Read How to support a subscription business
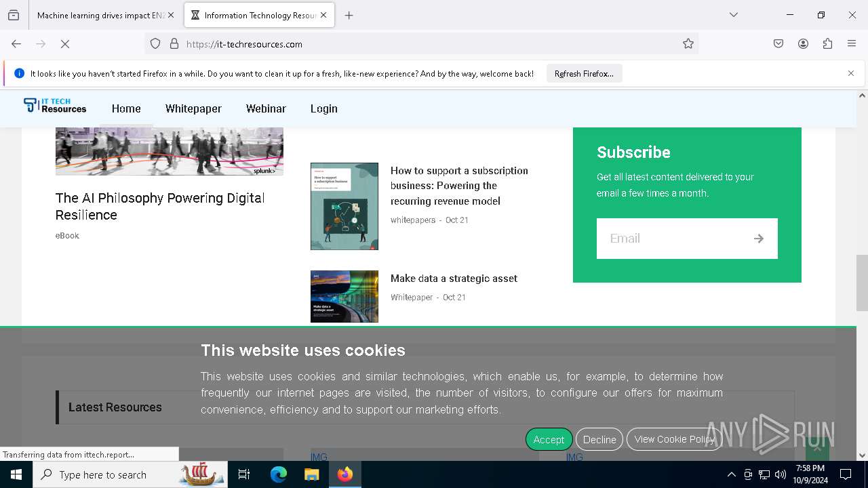The width and height of the screenshot is (868, 488). (x=459, y=186)
